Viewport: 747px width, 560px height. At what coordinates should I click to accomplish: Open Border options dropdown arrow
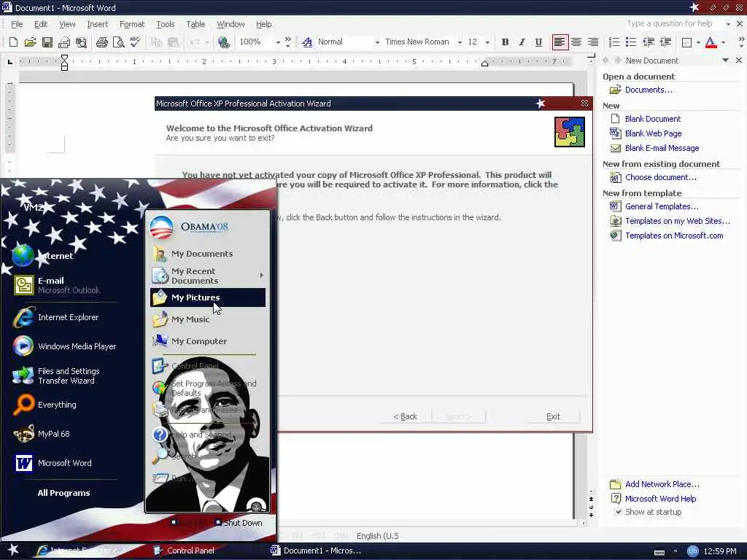click(x=698, y=42)
